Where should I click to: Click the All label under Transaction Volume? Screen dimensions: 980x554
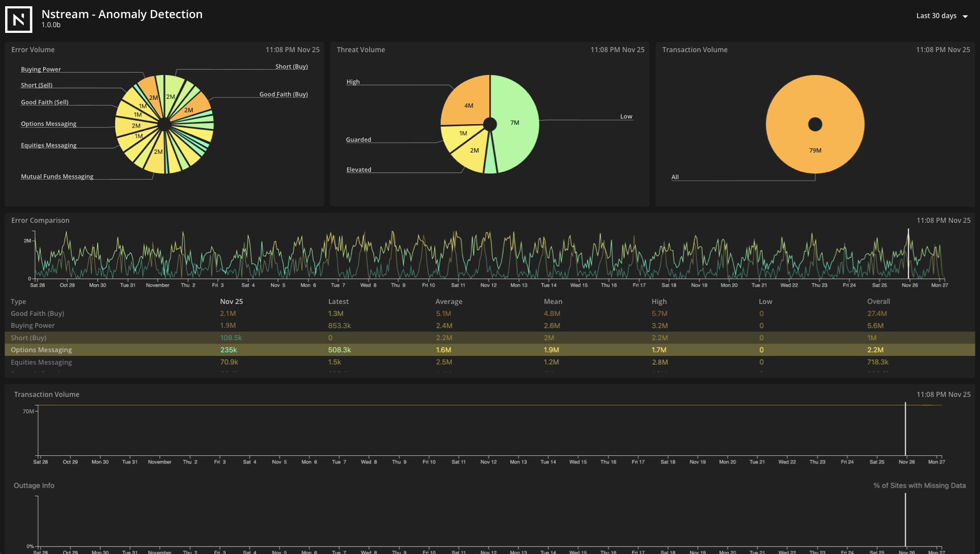pyautogui.click(x=675, y=177)
